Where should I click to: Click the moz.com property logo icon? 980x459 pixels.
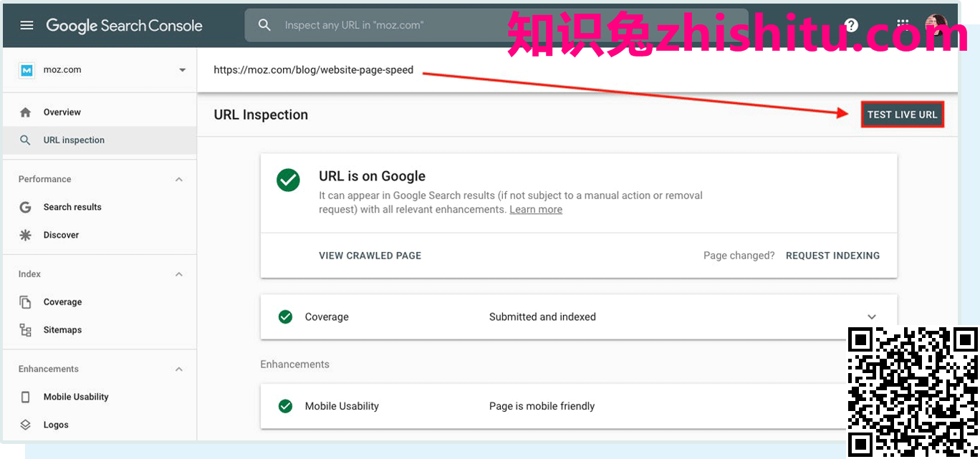[27, 70]
